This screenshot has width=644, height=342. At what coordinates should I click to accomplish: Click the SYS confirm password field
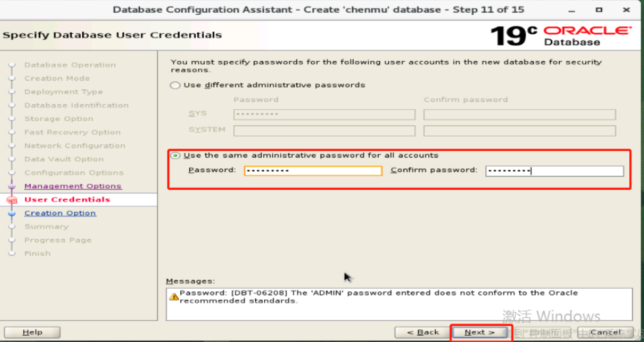(520, 114)
